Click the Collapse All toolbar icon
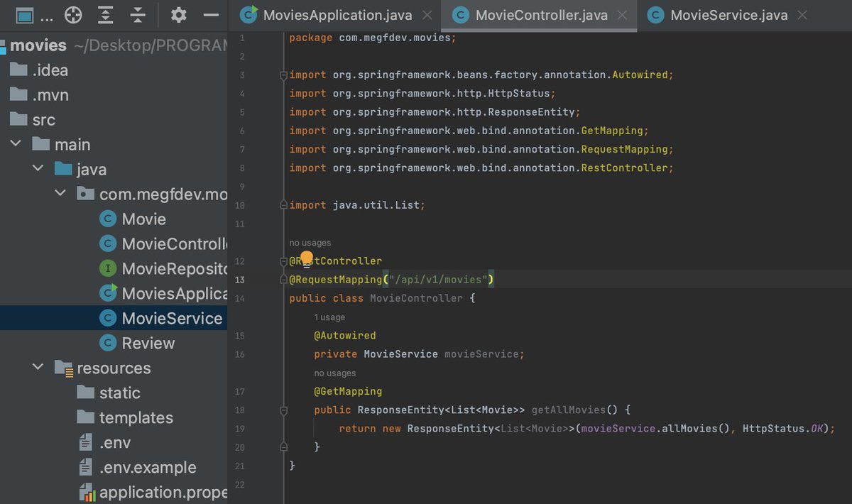Screen dimensions: 852x504 pos(138,14)
